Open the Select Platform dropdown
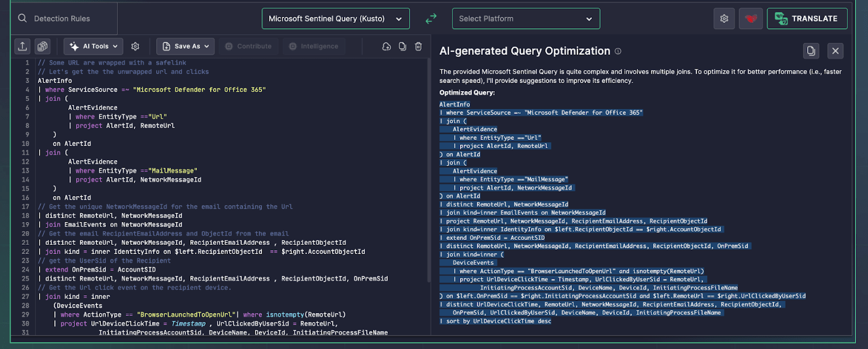This screenshot has width=868, height=349. coord(526,18)
